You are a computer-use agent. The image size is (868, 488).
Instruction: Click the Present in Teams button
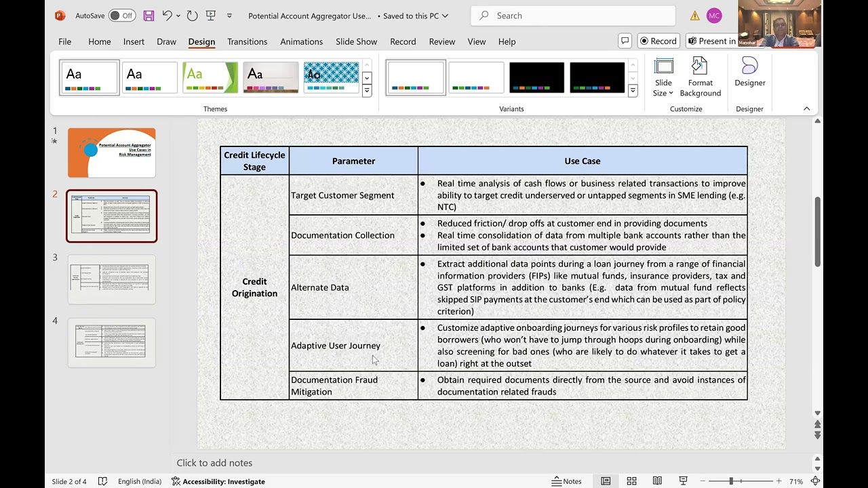(x=711, y=41)
